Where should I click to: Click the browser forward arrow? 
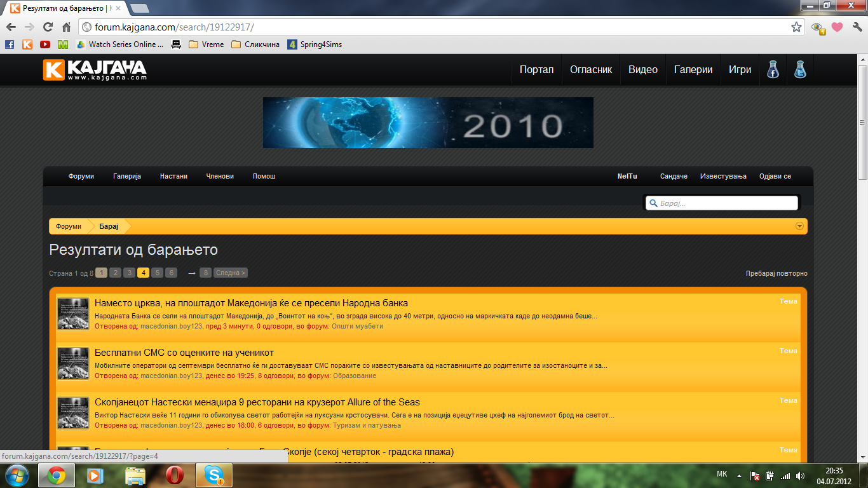tap(29, 27)
